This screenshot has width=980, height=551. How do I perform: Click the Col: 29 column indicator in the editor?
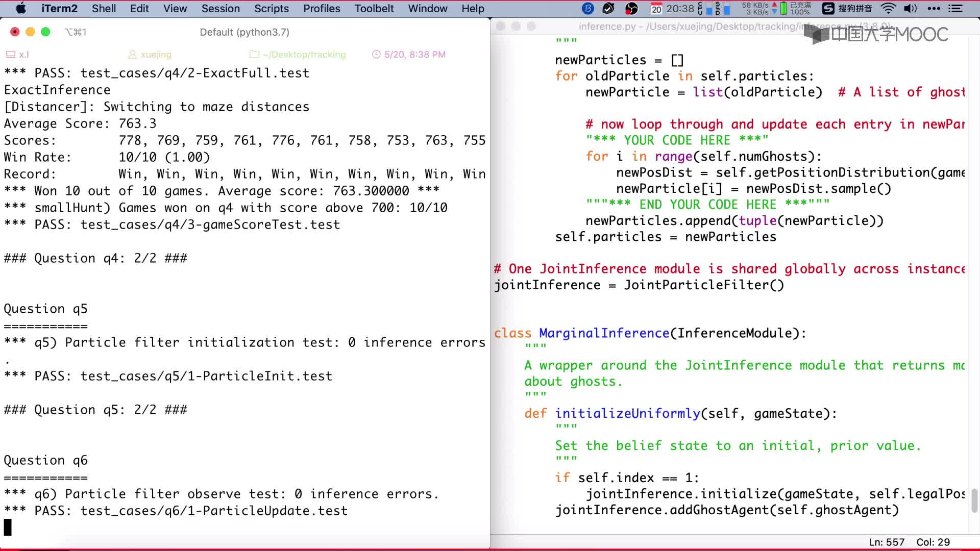point(933,542)
